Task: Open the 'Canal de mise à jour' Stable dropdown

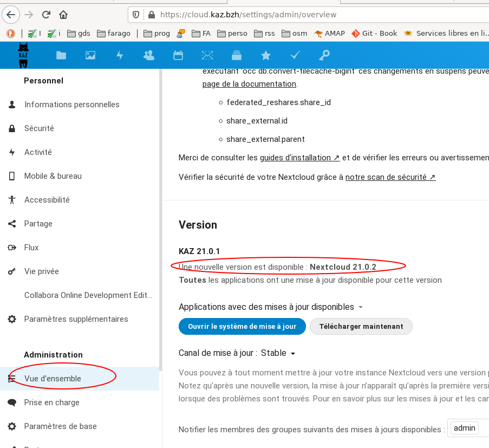Action: click(x=278, y=353)
